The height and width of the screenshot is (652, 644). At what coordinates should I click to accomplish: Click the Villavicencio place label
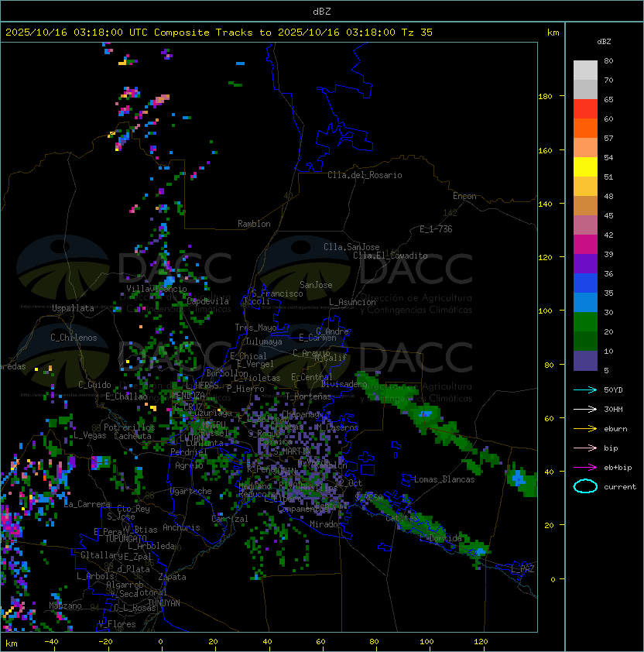click(x=156, y=289)
